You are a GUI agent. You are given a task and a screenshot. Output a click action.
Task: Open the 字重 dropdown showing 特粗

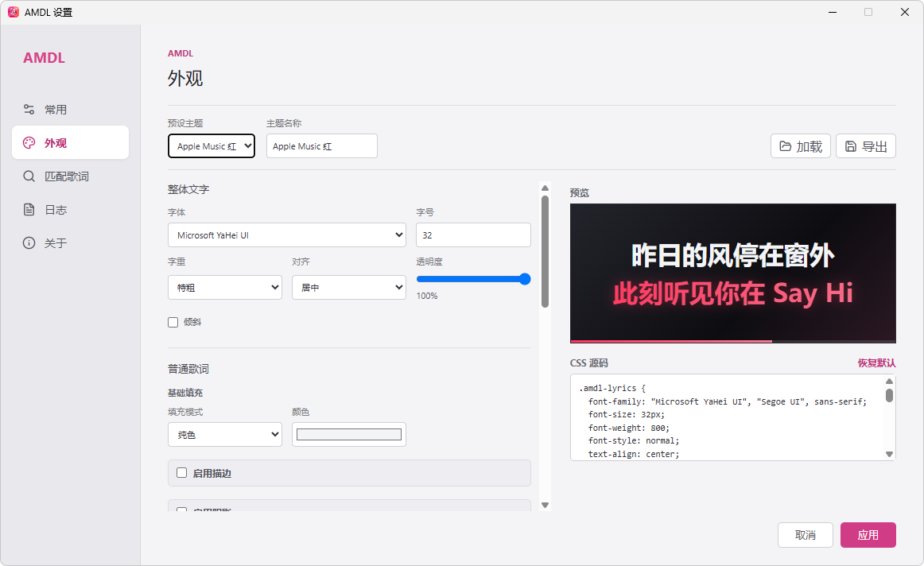pyautogui.click(x=225, y=288)
